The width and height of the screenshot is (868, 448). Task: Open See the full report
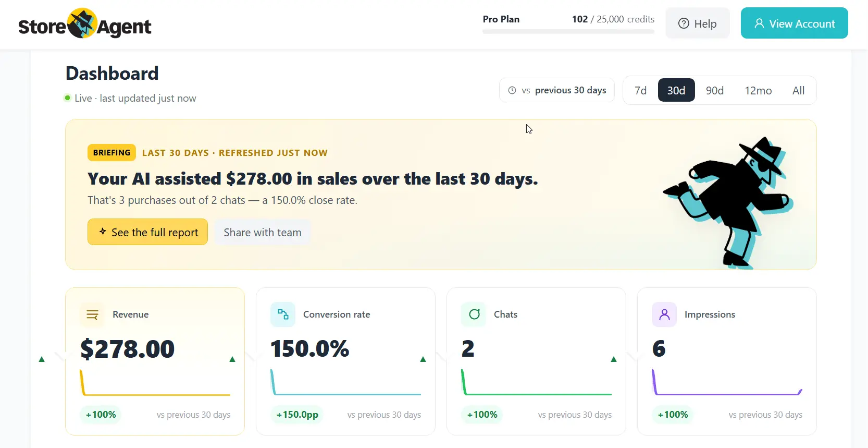(x=147, y=232)
